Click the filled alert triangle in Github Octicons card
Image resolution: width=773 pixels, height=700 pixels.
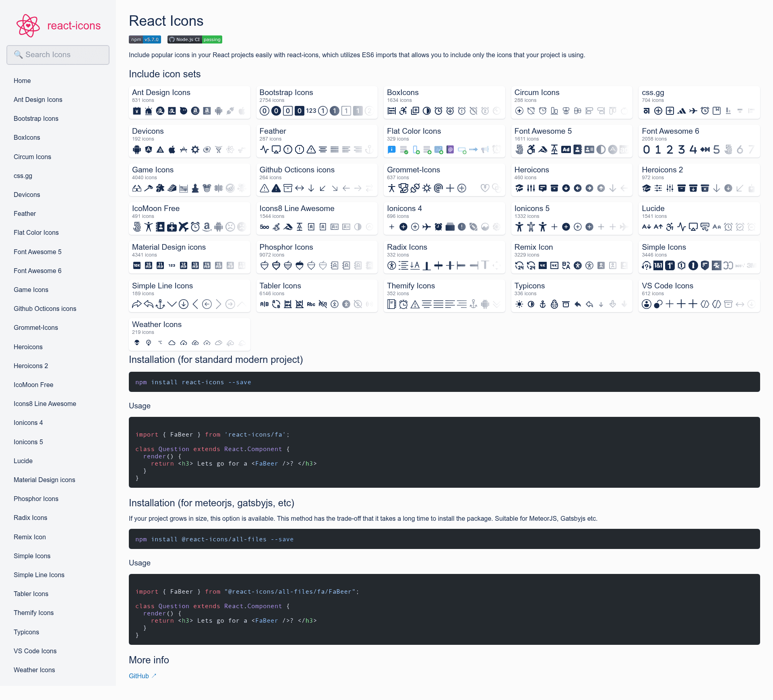[x=276, y=188]
